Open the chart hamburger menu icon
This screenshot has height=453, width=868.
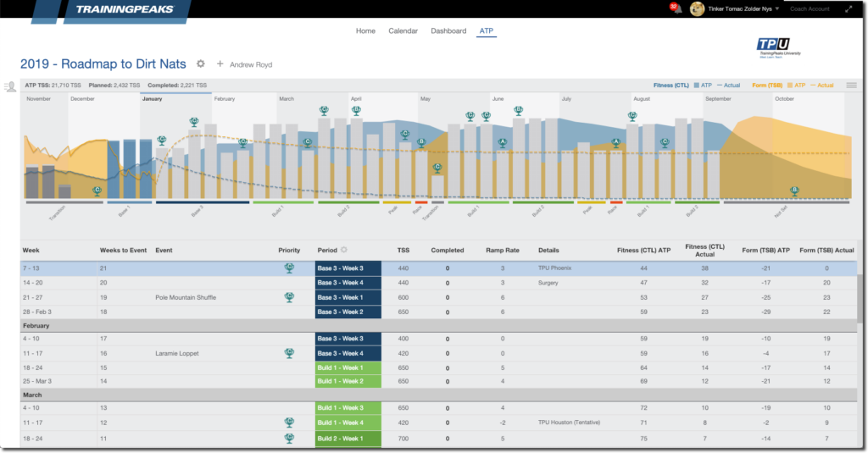851,86
